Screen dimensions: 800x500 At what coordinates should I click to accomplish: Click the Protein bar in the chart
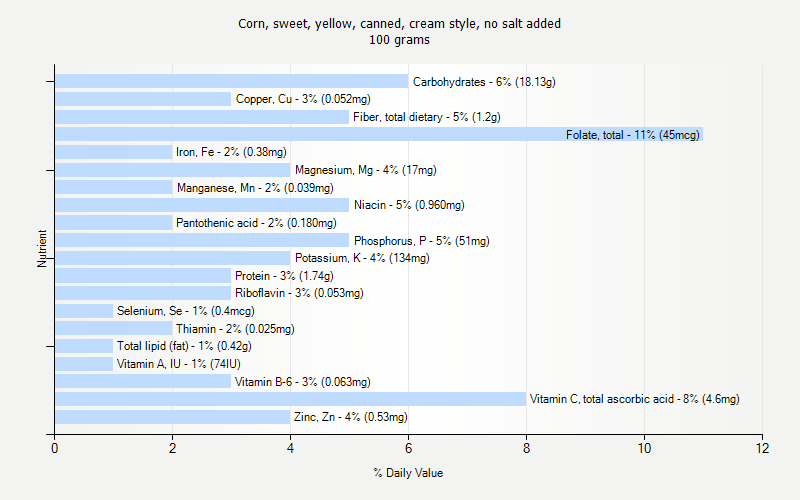click(143, 276)
